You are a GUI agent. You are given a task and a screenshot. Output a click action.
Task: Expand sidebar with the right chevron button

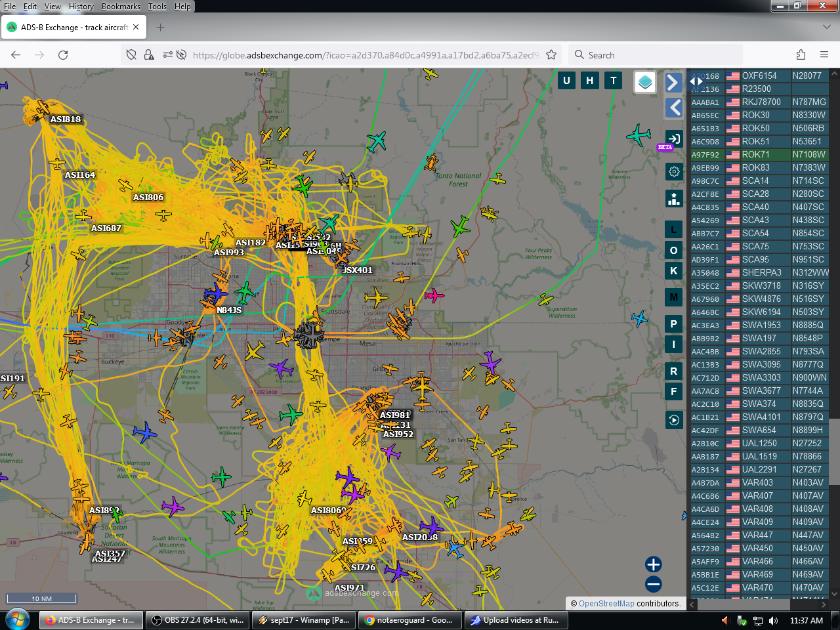click(x=673, y=82)
